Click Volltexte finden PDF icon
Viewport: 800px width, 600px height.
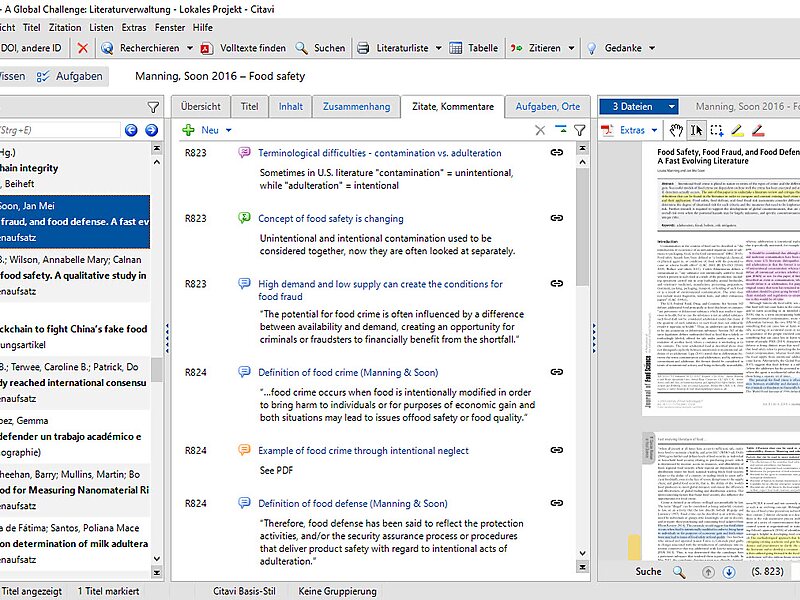click(x=207, y=48)
